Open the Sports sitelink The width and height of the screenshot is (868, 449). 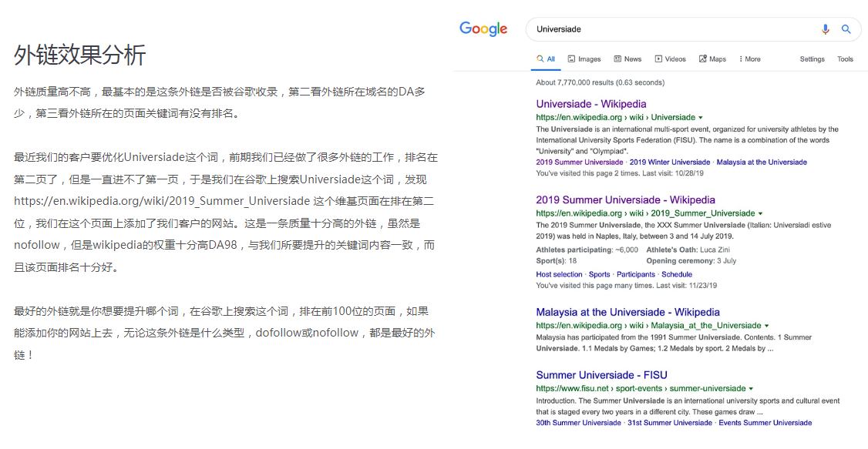point(600,275)
